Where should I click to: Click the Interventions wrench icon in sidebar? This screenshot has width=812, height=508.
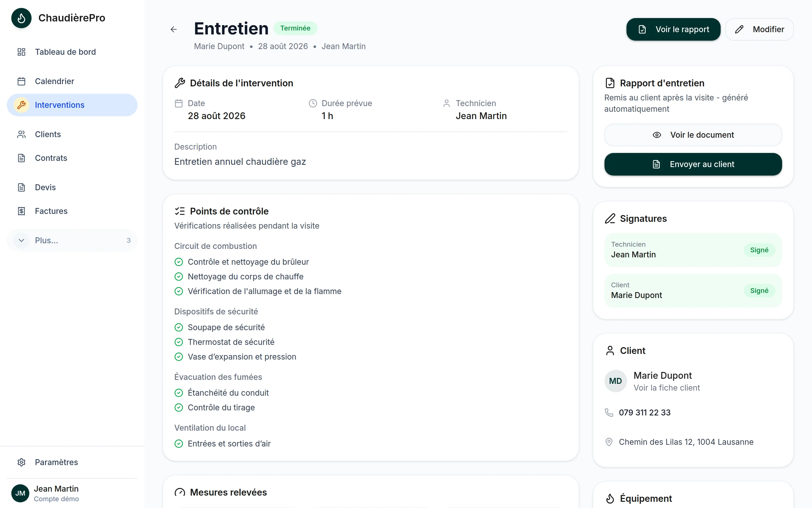(x=21, y=105)
